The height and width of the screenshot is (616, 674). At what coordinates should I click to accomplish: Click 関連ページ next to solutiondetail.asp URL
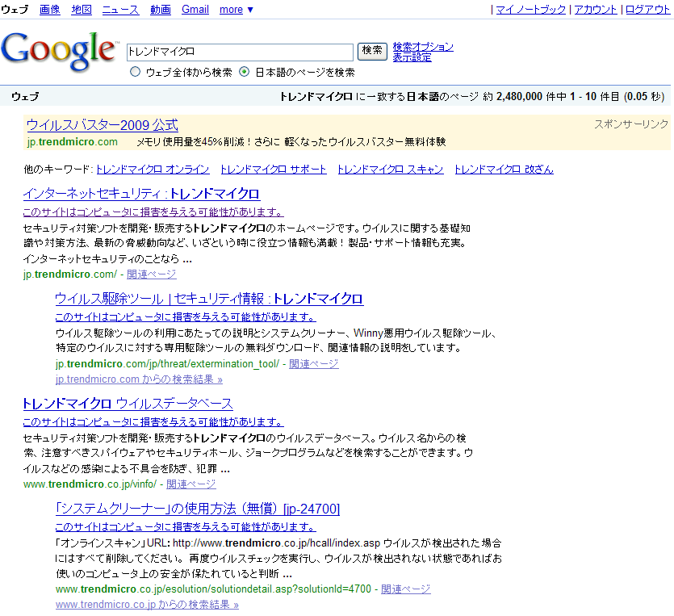(x=406, y=589)
